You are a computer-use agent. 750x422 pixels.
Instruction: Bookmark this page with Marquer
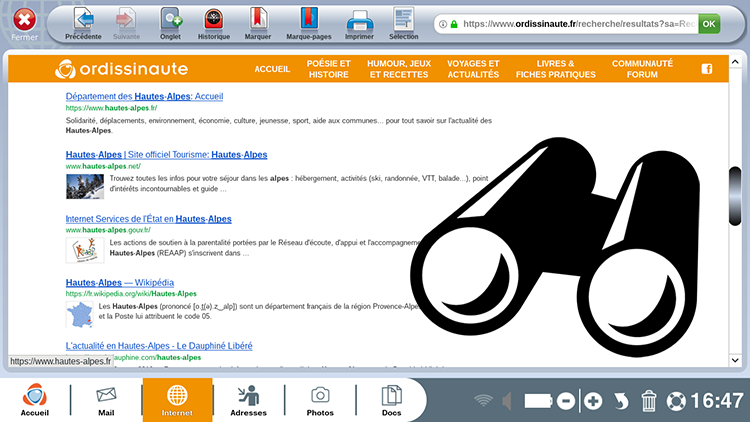click(x=257, y=24)
